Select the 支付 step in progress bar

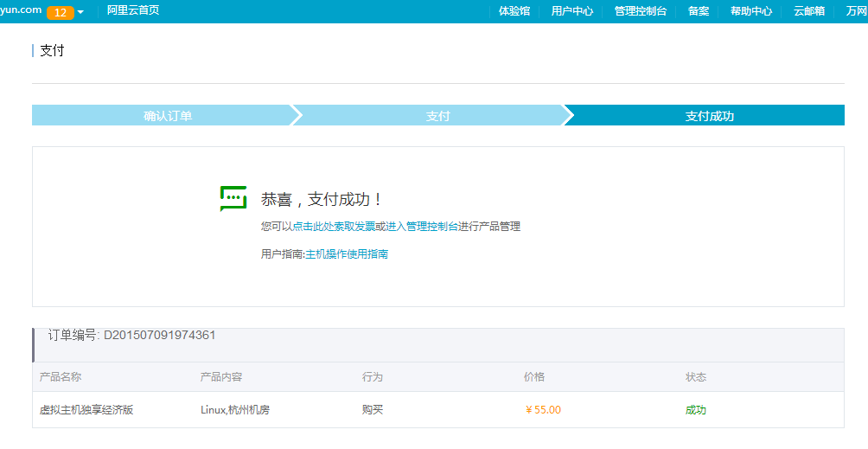(437, 116)
